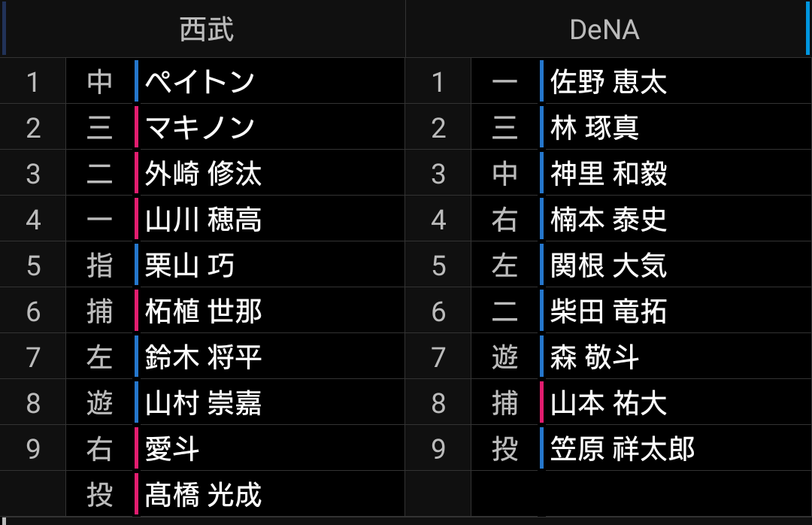The image size is (812, 525).
Task: Select 林 琢真 in DeNA lineup
Action: point(595,128)
